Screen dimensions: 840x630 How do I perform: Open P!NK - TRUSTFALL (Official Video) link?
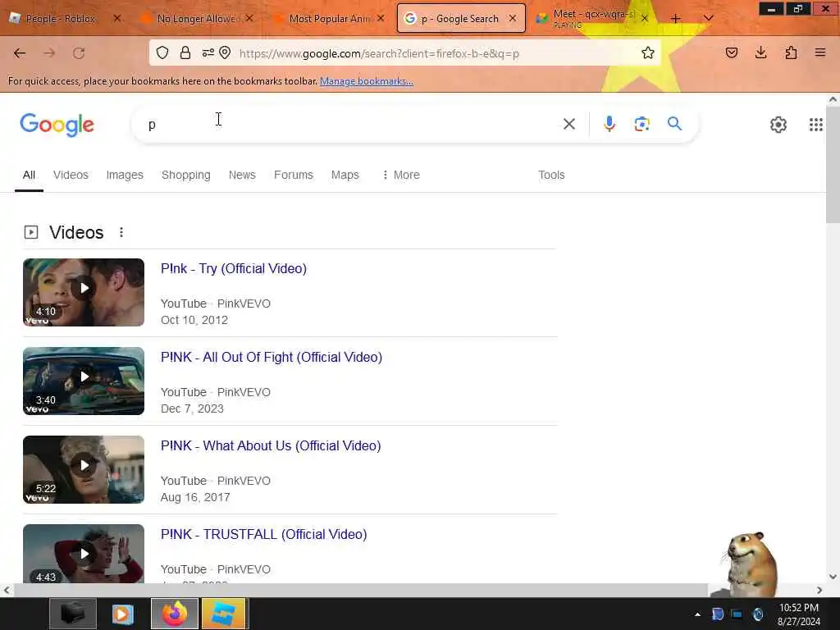tap(263, 534)
